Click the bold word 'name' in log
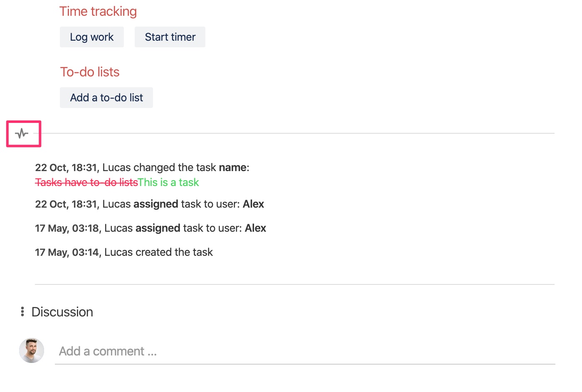Image resolution: width=582 pixels, height=392 pixels. [x=233, y=167]
